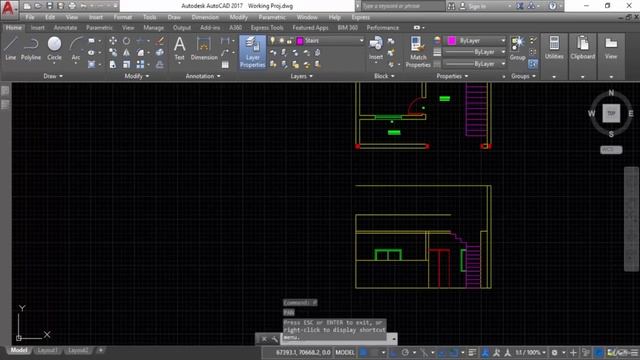This screenshot has width=640, height=360.
Task: Click the Erase tool icon
Action: point(160,41)
